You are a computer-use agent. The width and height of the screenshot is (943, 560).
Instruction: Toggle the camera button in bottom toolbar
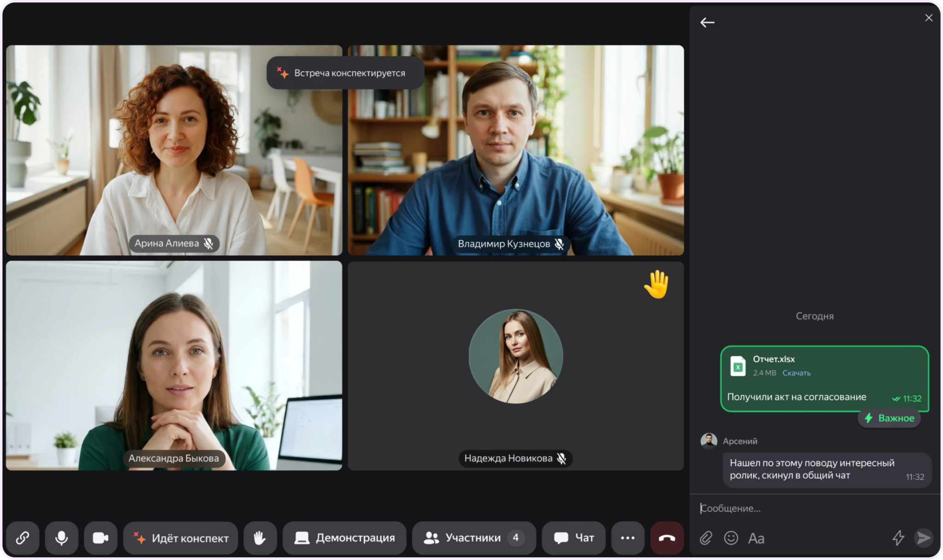click(100, 537)
